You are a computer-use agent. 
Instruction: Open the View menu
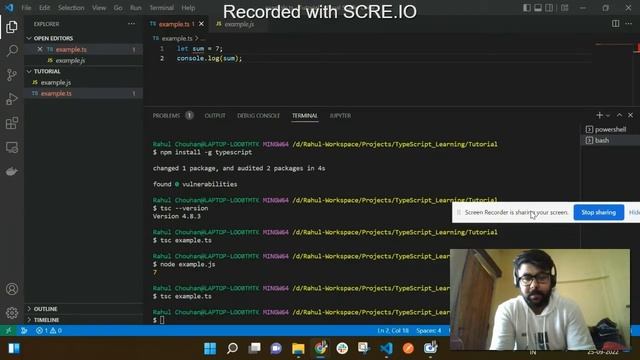coord(99,8)
